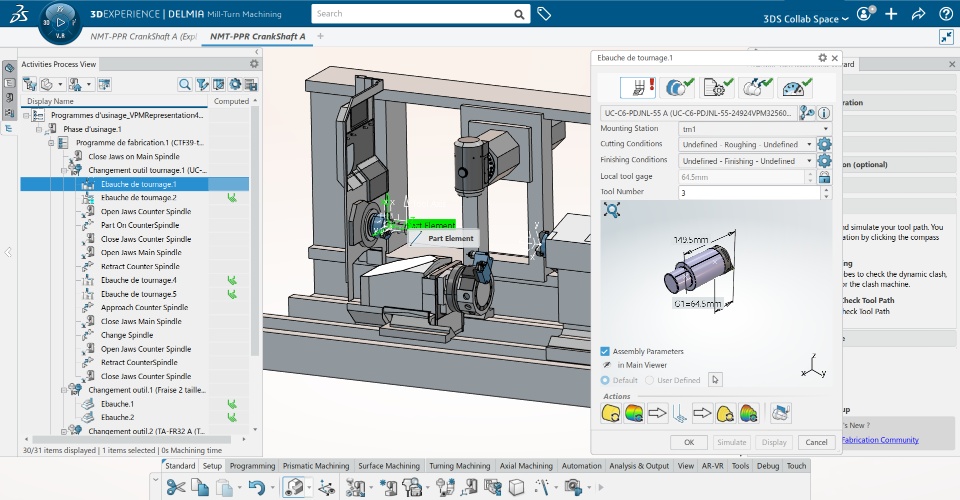Click the horizontal scrollbar in the Activities tree
The width and height of the screenshot is (960, 500).
click(132, 439)
